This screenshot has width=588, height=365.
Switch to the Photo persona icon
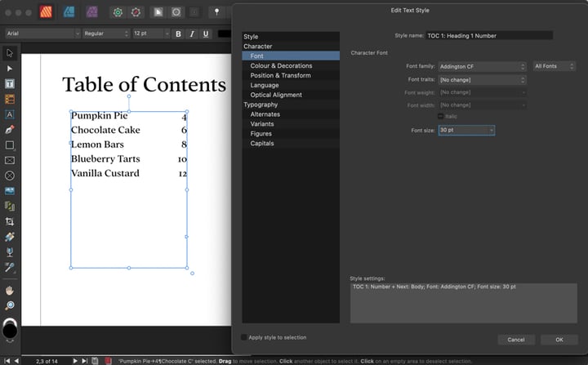point(92,12)
